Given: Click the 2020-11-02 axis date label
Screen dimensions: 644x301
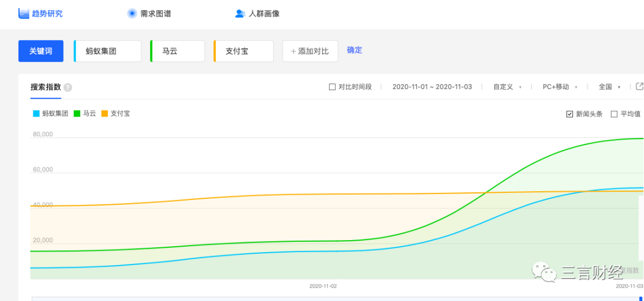Looking at the screenshot, I should pyautogui.click(x=323, y=286).
